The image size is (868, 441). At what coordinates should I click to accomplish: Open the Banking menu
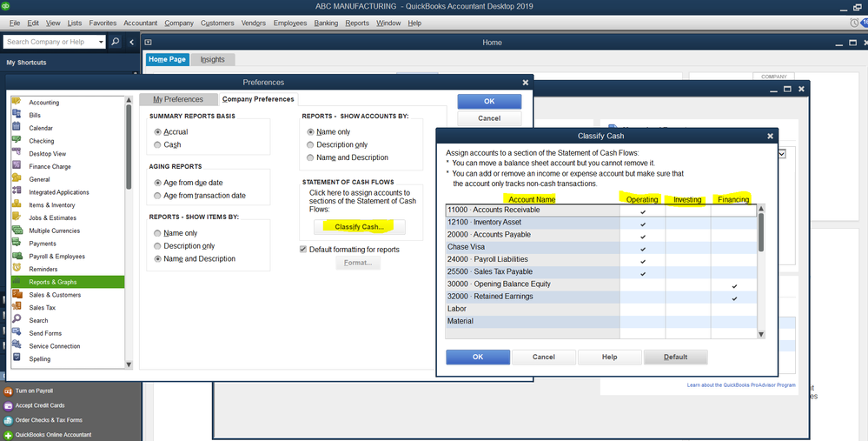point(326,23)
